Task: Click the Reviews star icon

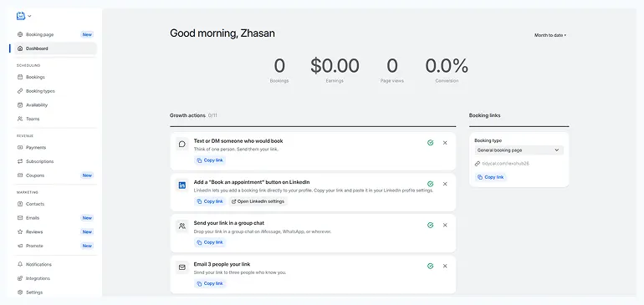Action: tap(20, 232)
